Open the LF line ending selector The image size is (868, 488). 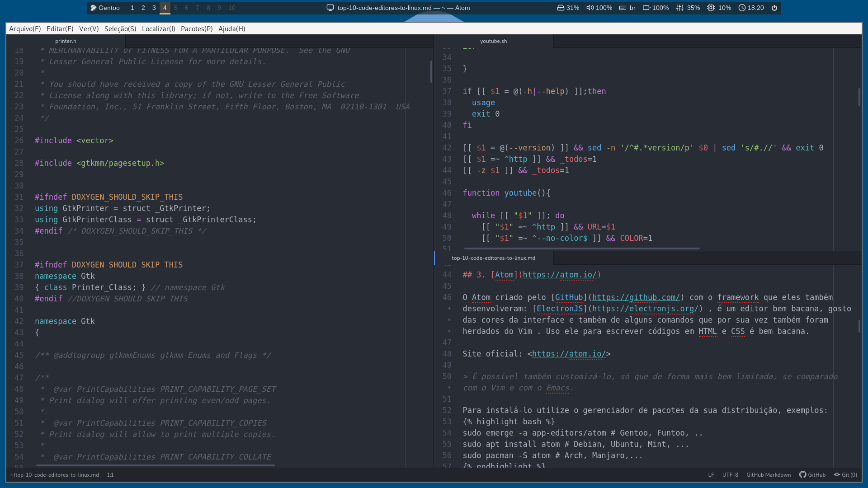tap(711, 474)
